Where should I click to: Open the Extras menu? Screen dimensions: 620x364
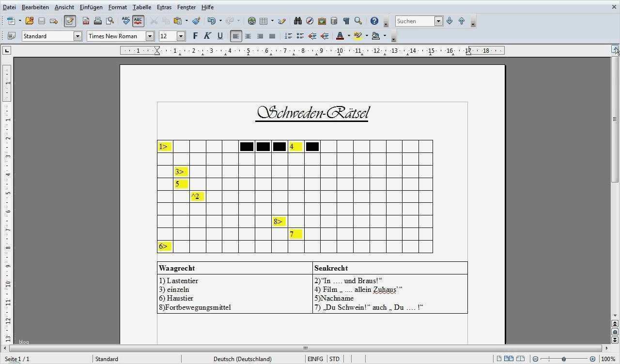tap(164, 7)
